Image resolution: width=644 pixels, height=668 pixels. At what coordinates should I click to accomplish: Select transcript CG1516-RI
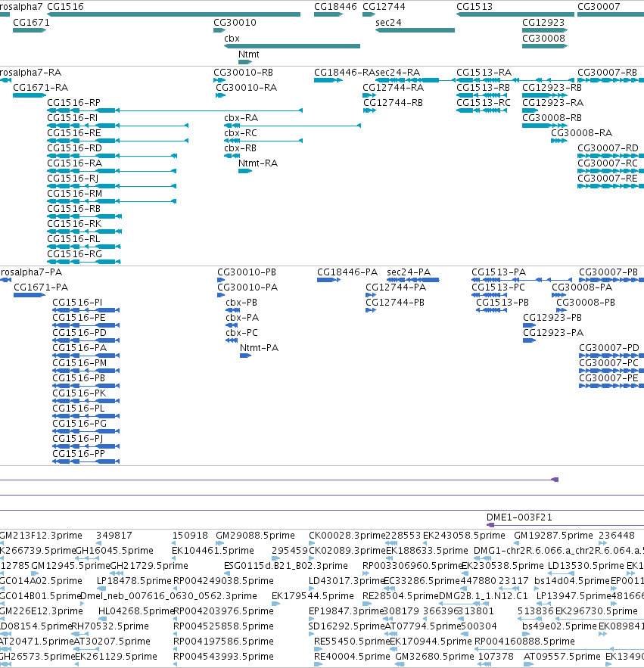(73, 117)
